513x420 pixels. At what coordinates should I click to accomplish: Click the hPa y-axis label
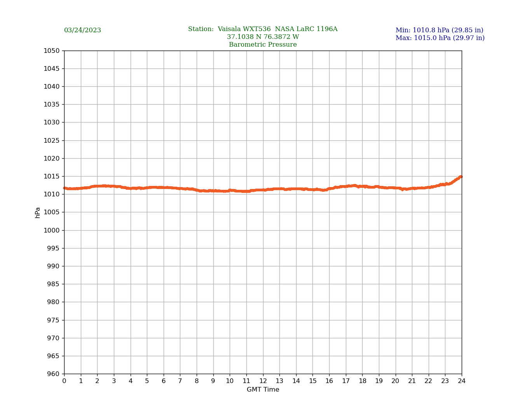pos(38,212)
